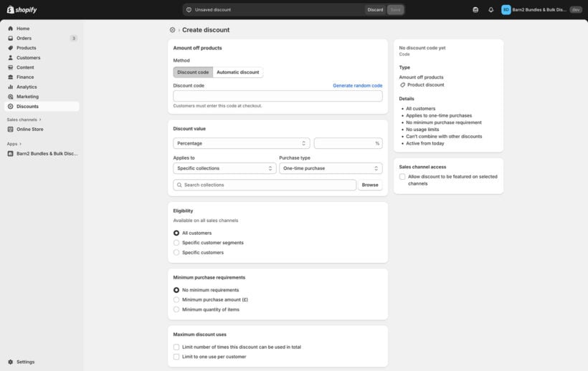The height and width of the screenshot is (371, 588).
Task: Click the Online Store icon
Action: coord(11,129)
